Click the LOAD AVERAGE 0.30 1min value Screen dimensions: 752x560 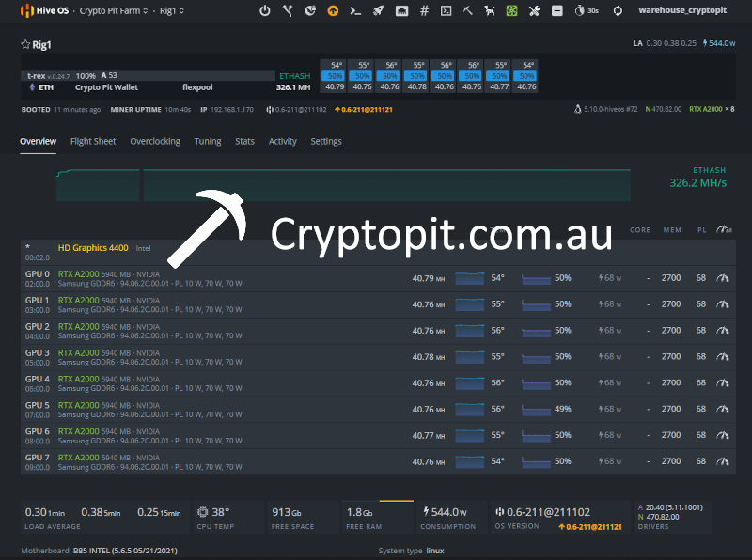coord(44,512)
